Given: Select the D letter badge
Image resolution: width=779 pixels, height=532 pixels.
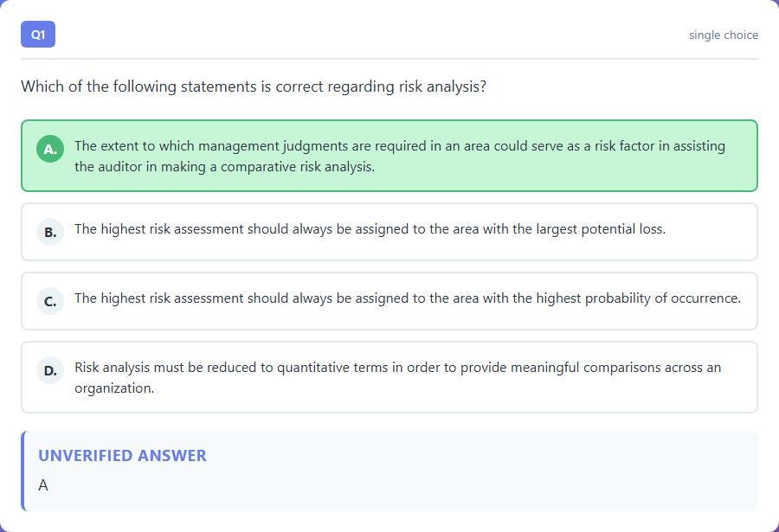Looking at the screenshot, I should (50, 370).
